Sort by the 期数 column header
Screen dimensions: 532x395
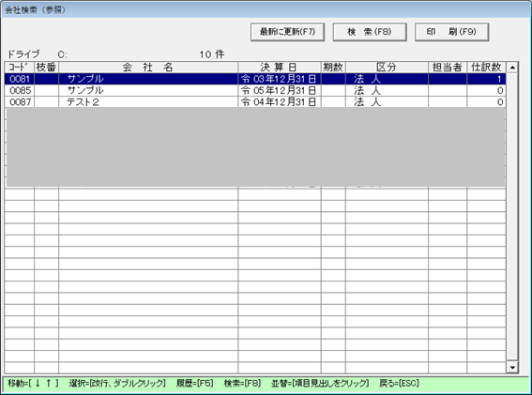pyautogui.click(x=333, y=68)
